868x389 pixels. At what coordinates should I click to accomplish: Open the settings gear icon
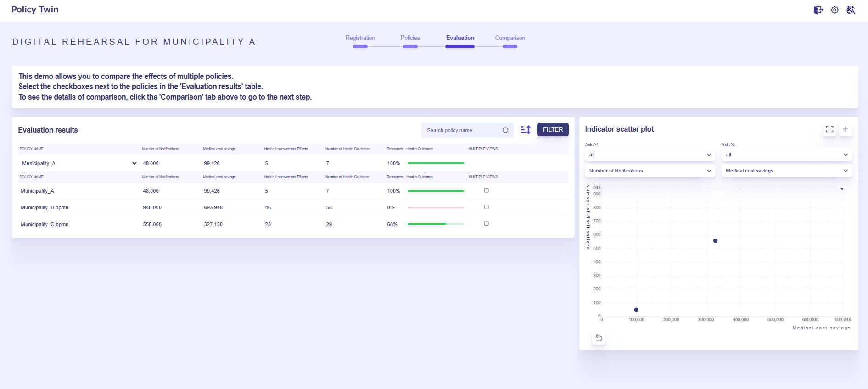pyautogui.click(x=834, y=10)
